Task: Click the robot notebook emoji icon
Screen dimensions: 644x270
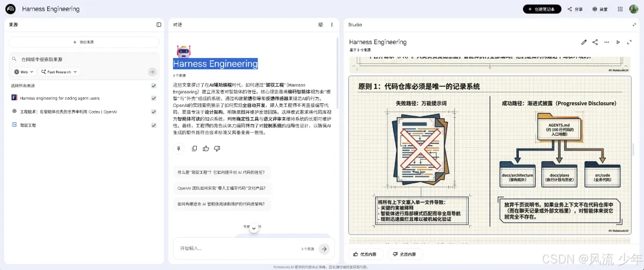Action: pos(183,51)
